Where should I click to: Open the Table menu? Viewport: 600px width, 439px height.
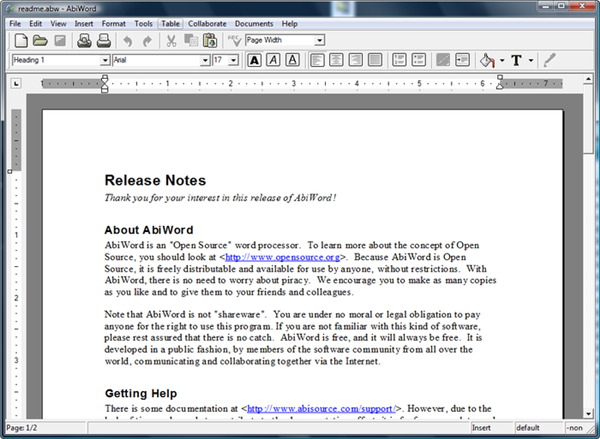(171, 22)
